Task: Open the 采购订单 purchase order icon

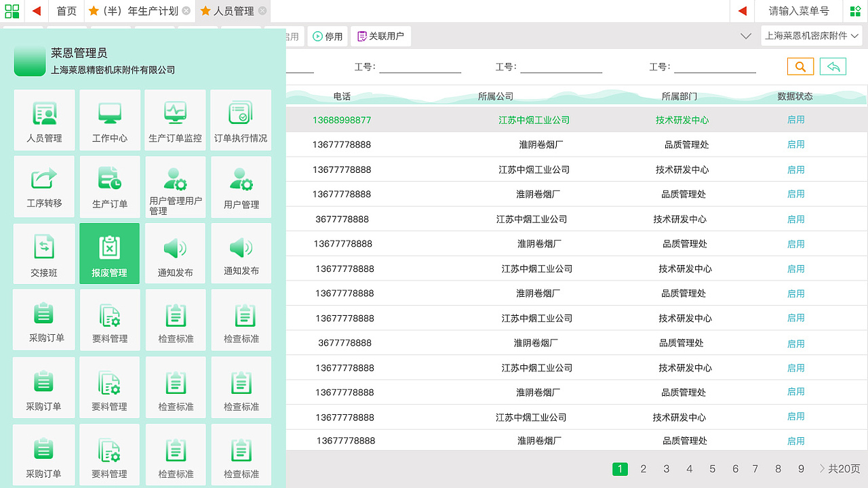Action: click(43, 319)
